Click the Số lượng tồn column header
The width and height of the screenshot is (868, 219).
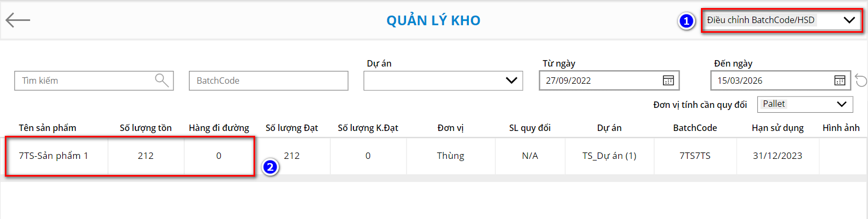[x=146, y=128]
